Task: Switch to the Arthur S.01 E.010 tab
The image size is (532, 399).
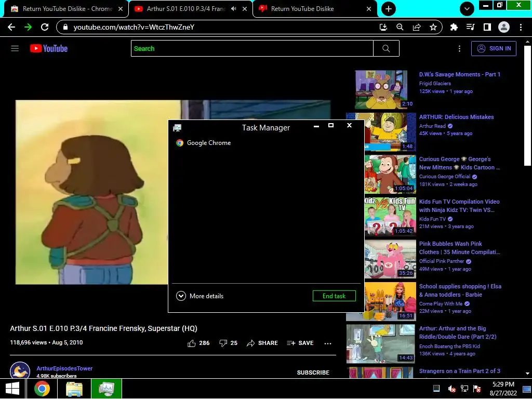Action: coord(185,9)
